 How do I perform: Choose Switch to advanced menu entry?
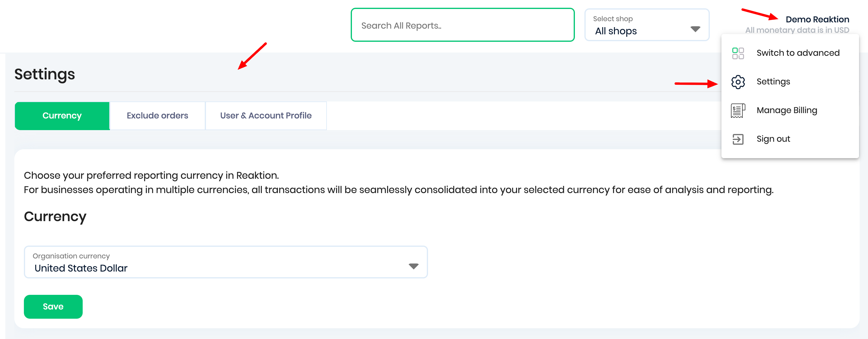[x=798, y=53]
